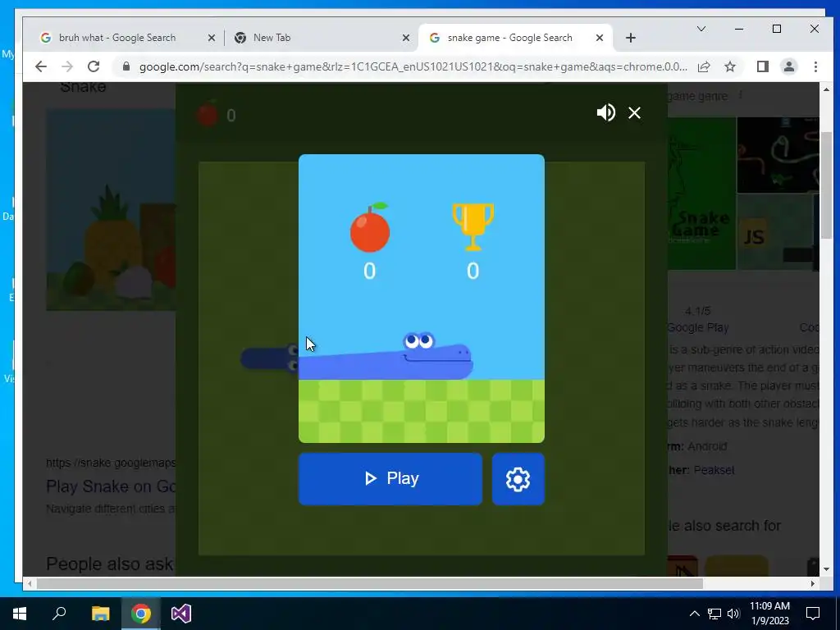Image resolution: width=840 pixels, height=630 pixels.
Task: Open the taskbar clock and date
Action: 769,614
